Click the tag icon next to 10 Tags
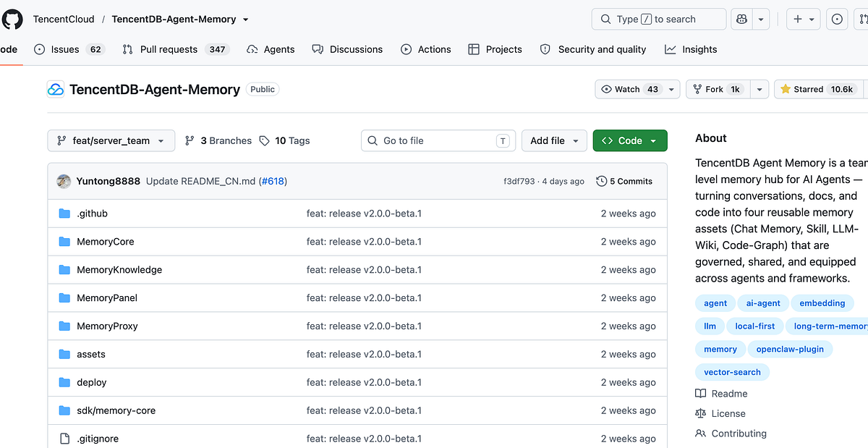This screenshot has height=448, width=868. (x=265, y=141)
